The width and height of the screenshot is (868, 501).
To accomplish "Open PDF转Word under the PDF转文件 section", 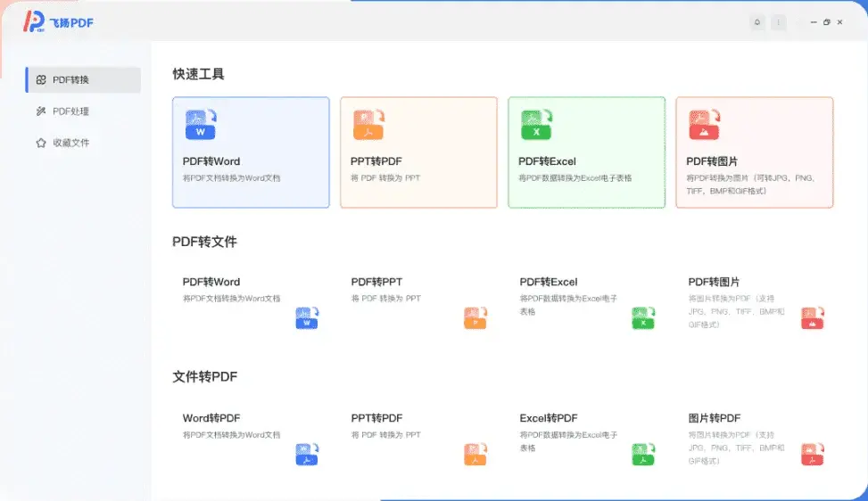I will coord(251,304).
